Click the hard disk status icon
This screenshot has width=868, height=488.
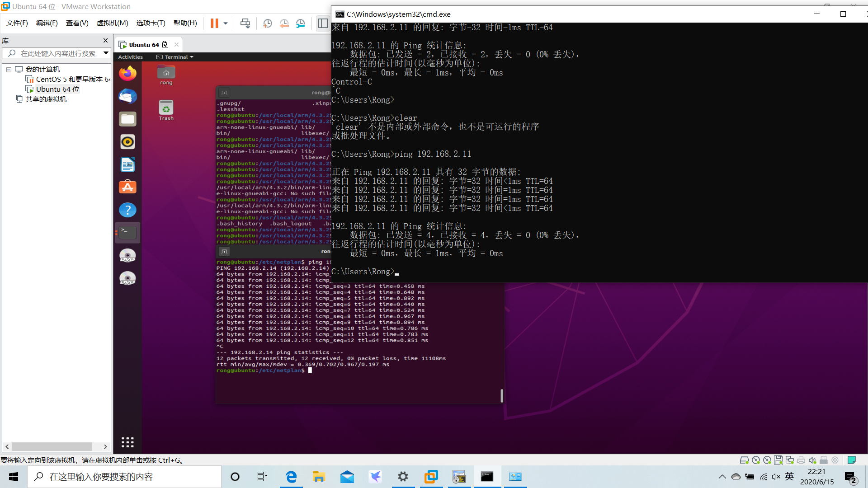click(745, 460)
